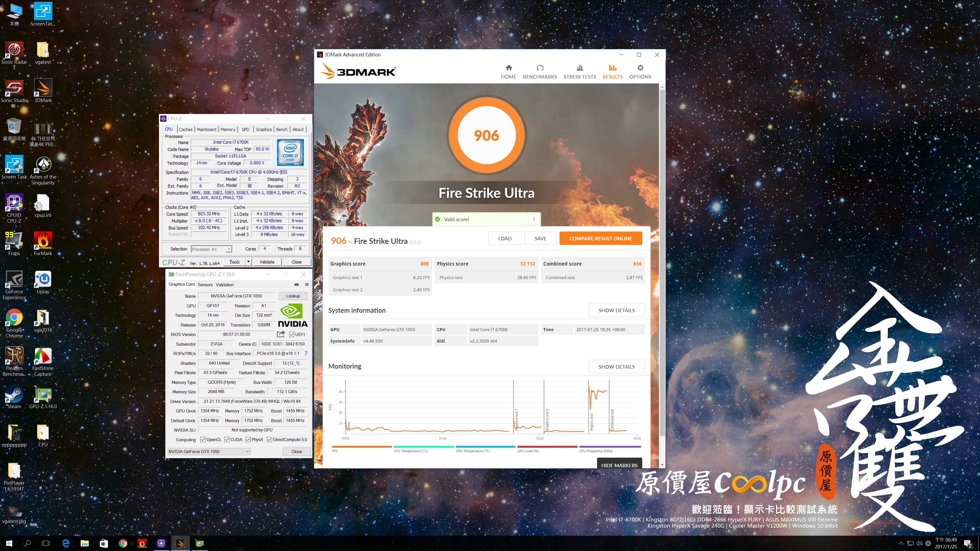
Task: Toggle the UEFI checkbox in GPU-Z
Action: coord(292,334)
